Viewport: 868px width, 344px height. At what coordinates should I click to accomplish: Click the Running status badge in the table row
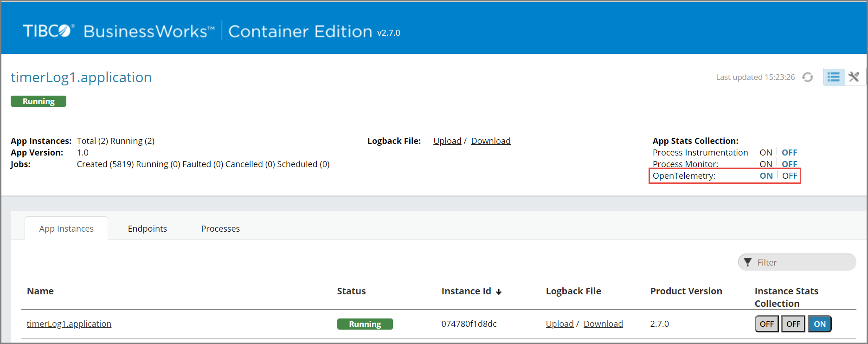(x=365, y=324)
